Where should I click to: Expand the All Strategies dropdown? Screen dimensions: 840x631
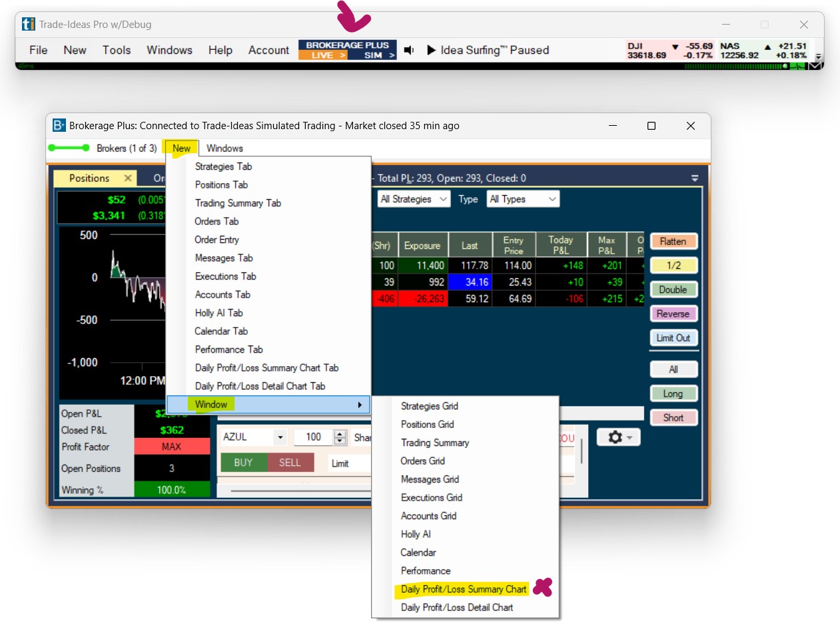tap(414, 199)
